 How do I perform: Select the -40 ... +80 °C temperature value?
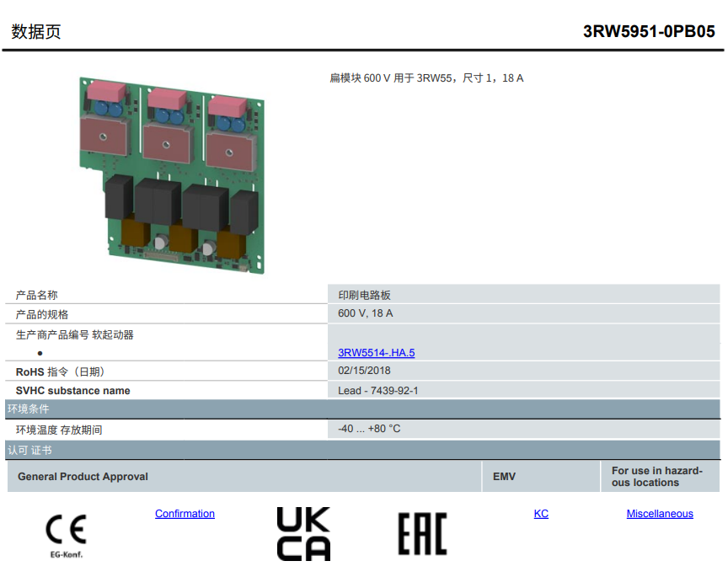coord(369,429)
